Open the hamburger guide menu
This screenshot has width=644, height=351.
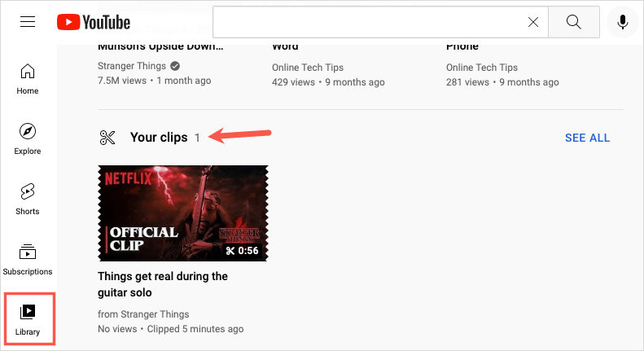point(28,22)
